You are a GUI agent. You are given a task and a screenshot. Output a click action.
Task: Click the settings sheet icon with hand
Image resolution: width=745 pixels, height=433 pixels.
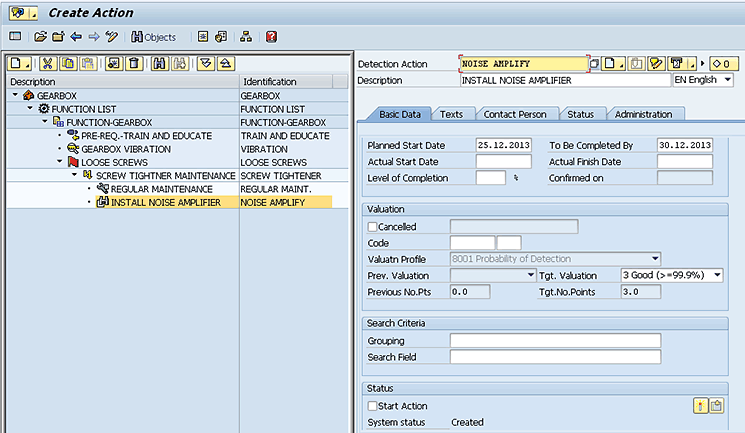click(221, 37)
